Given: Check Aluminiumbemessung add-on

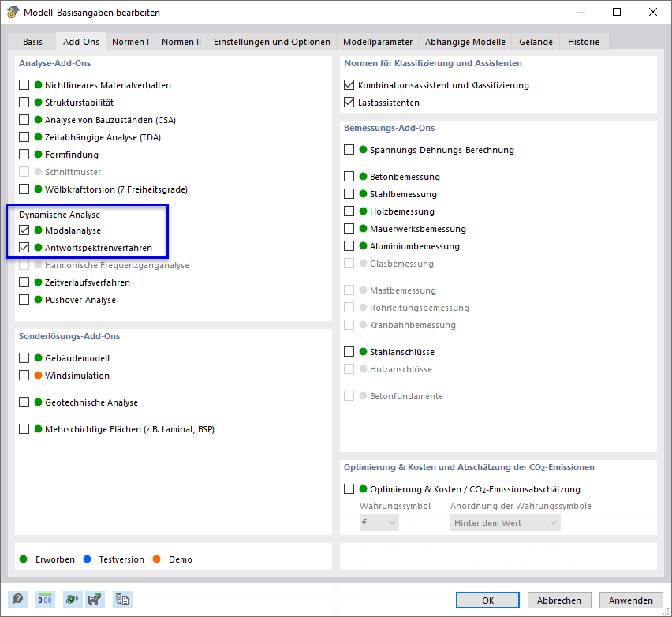Looking at the screenshot, I should pyautogui.click(x=349, y=245).
